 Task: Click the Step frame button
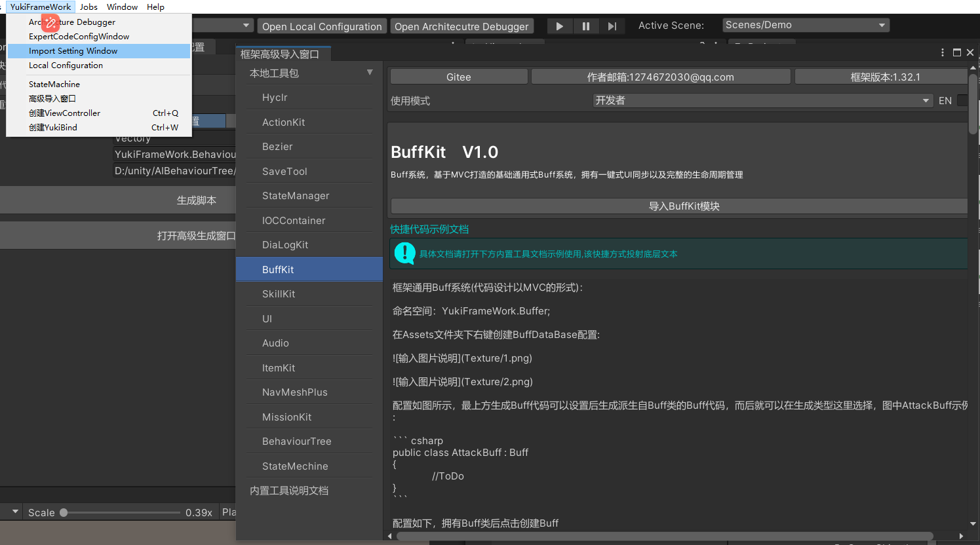612,26
